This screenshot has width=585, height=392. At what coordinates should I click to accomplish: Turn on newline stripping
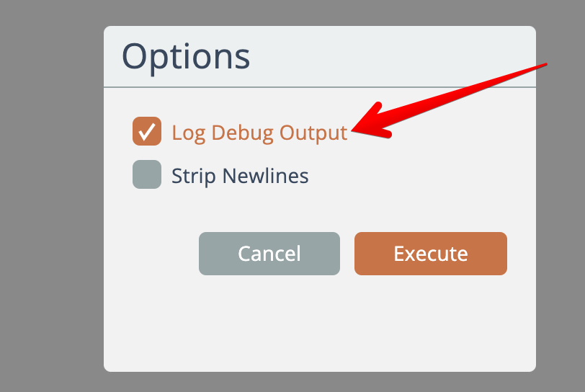pos(147,175)
